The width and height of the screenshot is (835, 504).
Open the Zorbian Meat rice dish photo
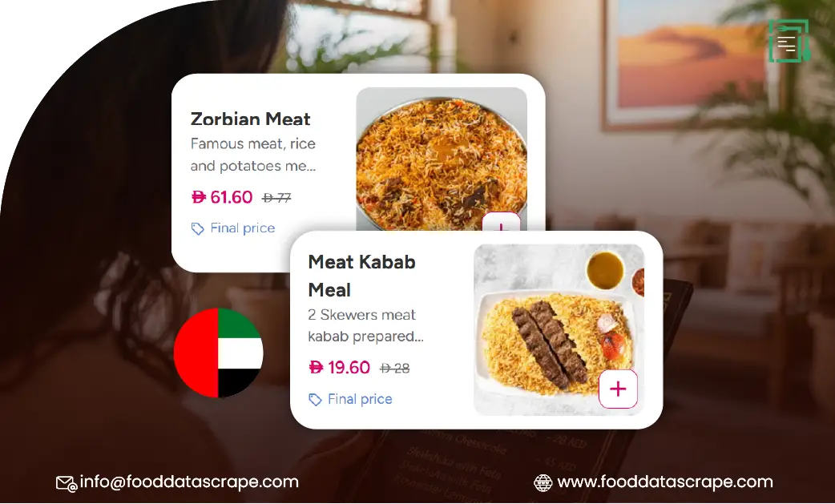(442, 159)
